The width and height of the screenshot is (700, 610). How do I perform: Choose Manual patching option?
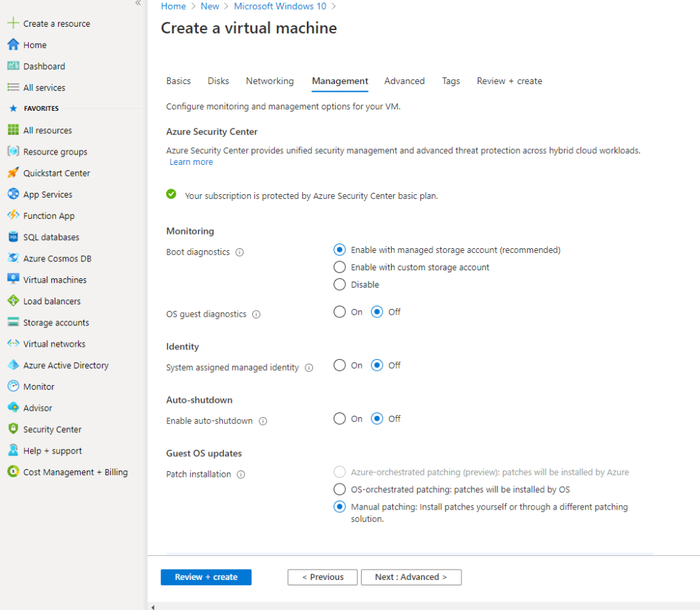pos(340,507)
